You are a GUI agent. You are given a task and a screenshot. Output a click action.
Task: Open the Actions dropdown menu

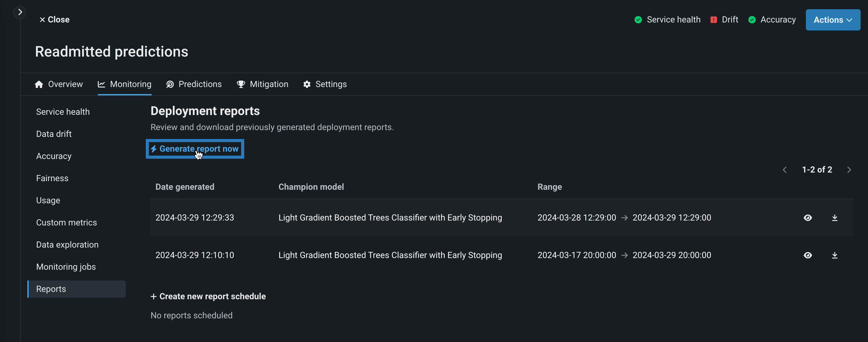[x=833, y=20]
